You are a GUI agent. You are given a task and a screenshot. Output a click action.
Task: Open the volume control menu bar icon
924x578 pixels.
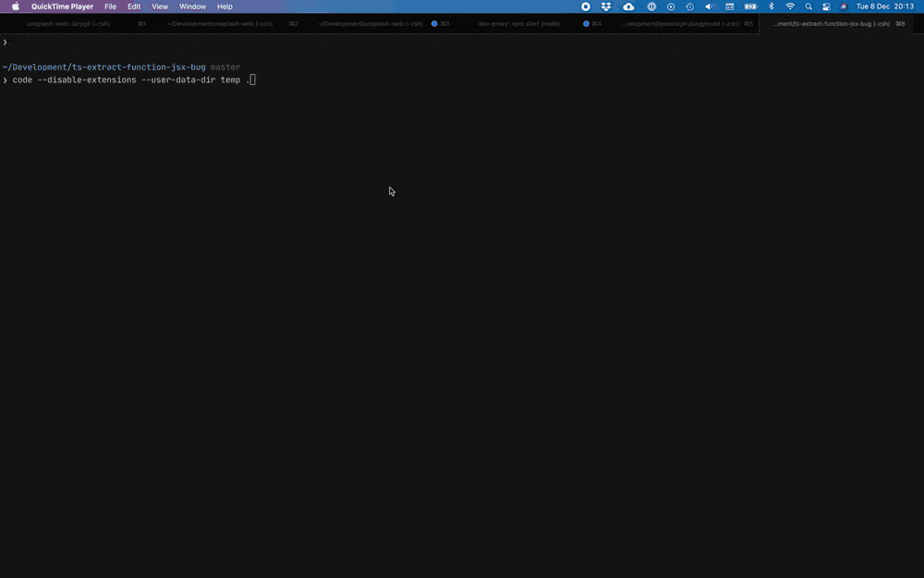[x=711, y=6]
